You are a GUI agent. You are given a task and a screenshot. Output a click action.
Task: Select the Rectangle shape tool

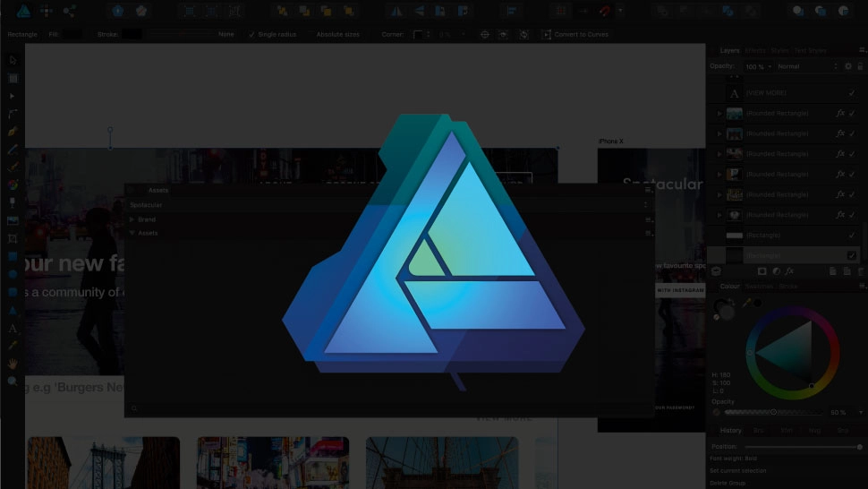click(13, 256)
